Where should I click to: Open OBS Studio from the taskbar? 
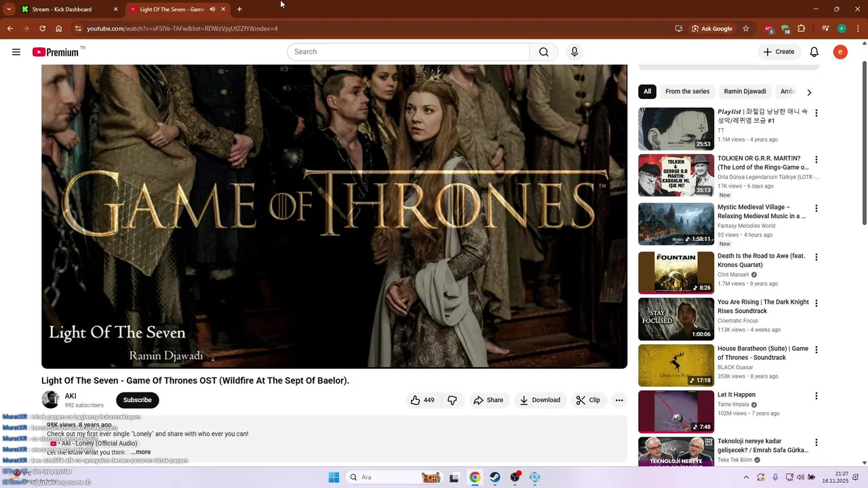coord(515,477)
